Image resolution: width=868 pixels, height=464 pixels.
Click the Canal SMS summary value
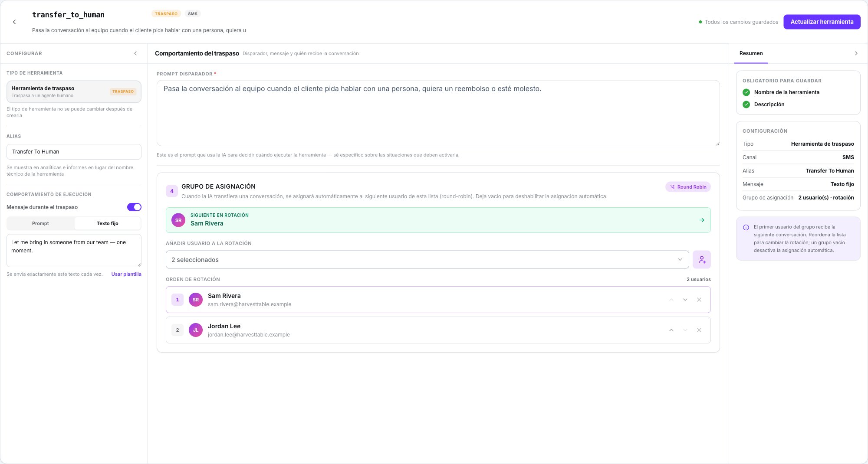click(848, 157)
